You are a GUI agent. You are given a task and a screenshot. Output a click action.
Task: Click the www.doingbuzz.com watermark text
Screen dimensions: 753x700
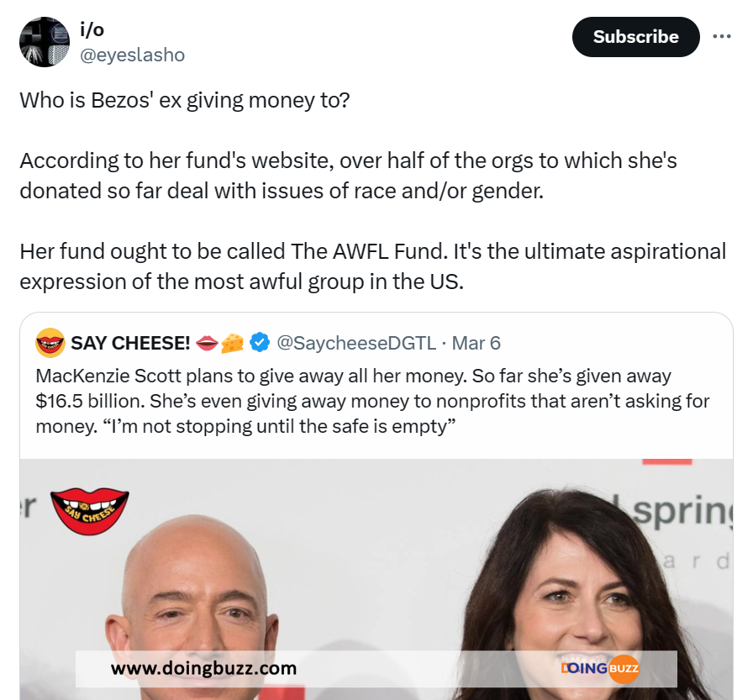coord(203,668)
